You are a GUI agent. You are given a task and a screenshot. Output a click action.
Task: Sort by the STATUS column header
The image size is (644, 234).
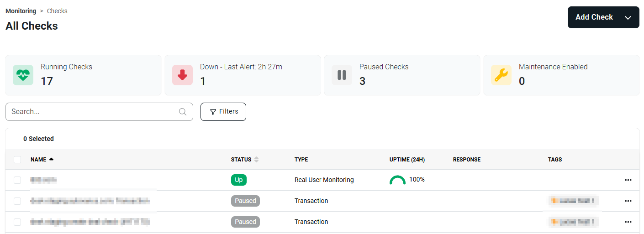pos(241,160)
